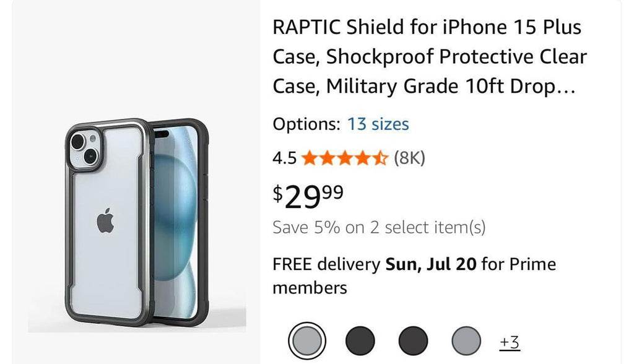Choose the second dark color swatch
Image resolution: width=634 pixels, height=364 pixels.
[360, 341]
